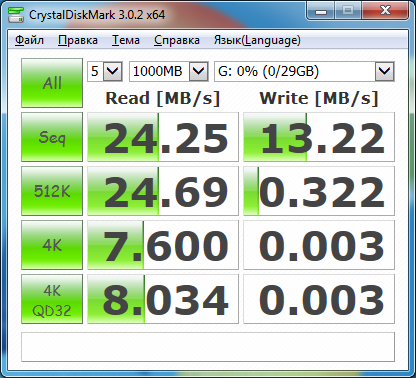Click the 512K read value 24.69
This screenshot has width=416, height=378.
163,191
